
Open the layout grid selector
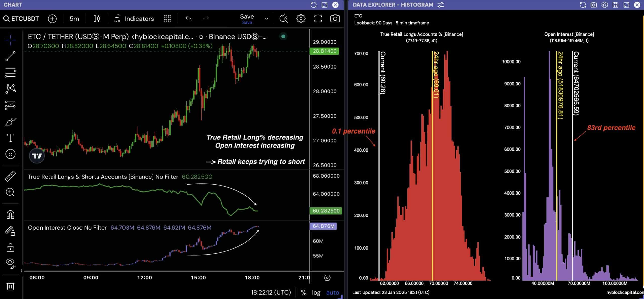(167, 19)
